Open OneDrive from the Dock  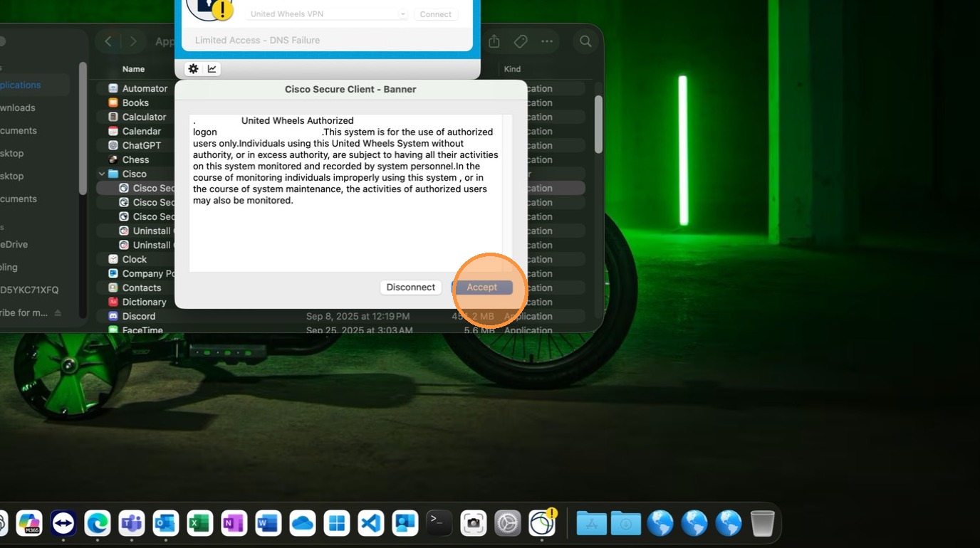coord(303,524)
